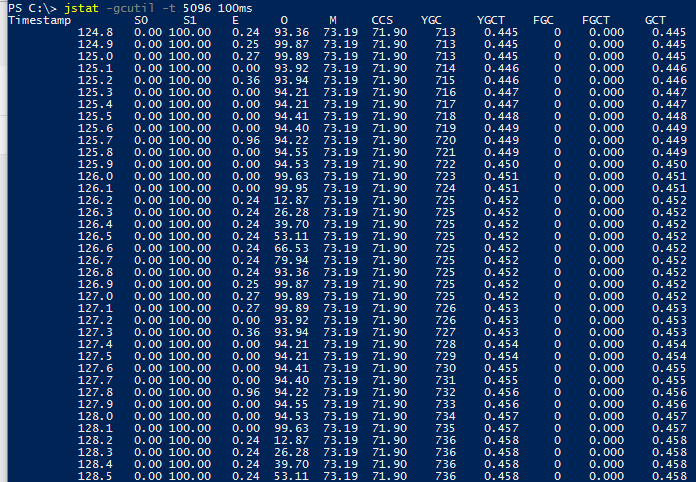Click the 'jstat' command word
Image resolution: width=696 pixels, height=482 pixels.
82,8
